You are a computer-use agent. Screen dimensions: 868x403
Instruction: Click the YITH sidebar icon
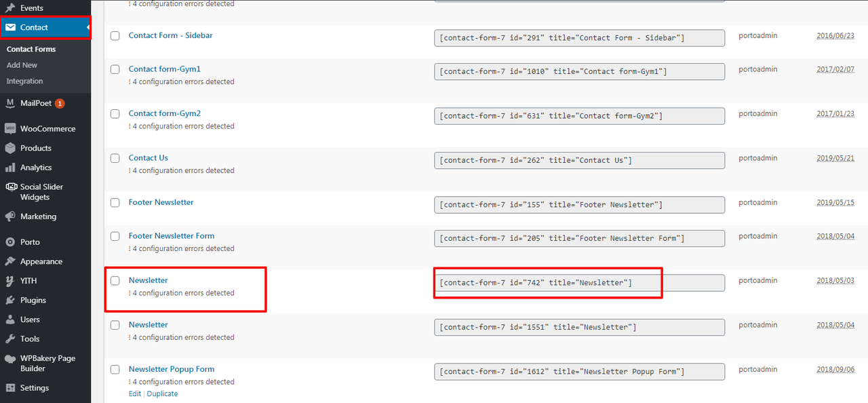click(x=10, y=281)
